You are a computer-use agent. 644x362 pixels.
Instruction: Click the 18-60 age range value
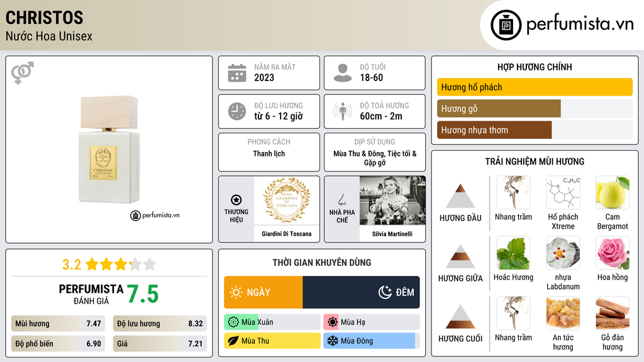[x=371, y=77]
